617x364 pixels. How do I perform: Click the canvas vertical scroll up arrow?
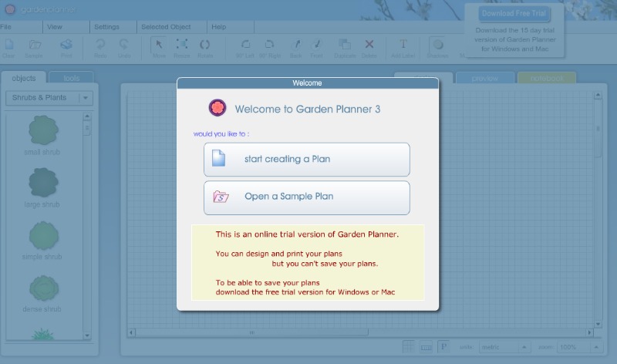pos(598,95)
